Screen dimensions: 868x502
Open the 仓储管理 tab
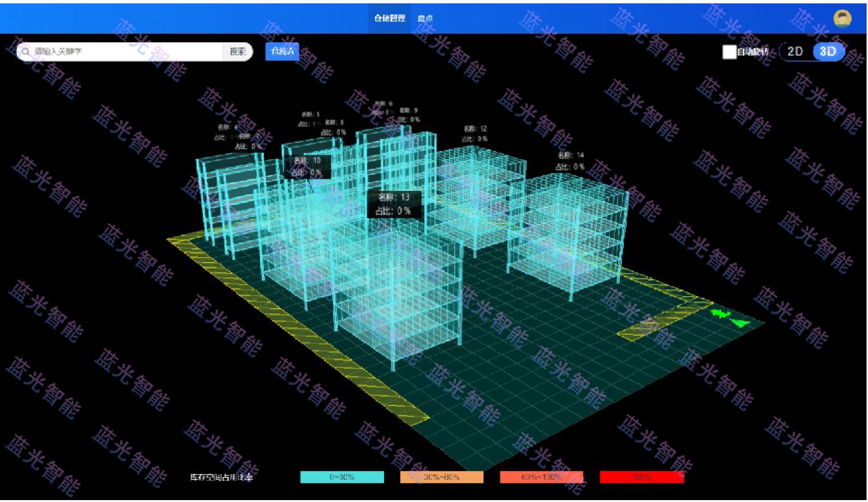(390, 18)
